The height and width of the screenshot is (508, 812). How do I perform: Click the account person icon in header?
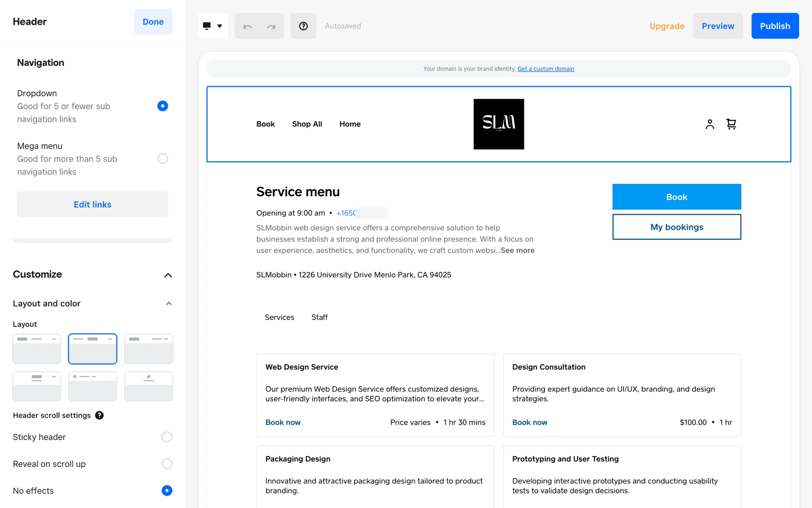[710, 124]
